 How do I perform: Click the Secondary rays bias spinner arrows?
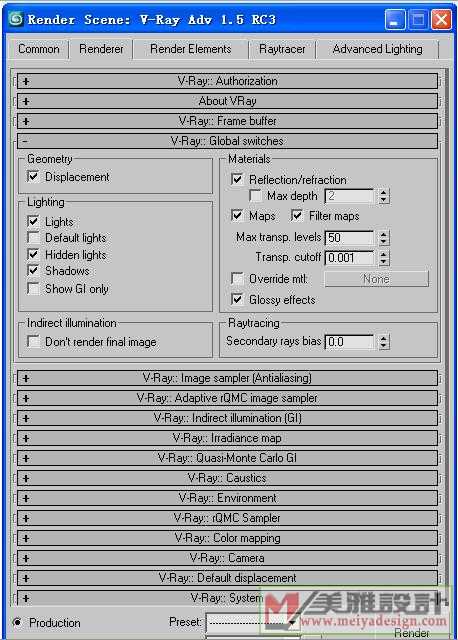383,342
